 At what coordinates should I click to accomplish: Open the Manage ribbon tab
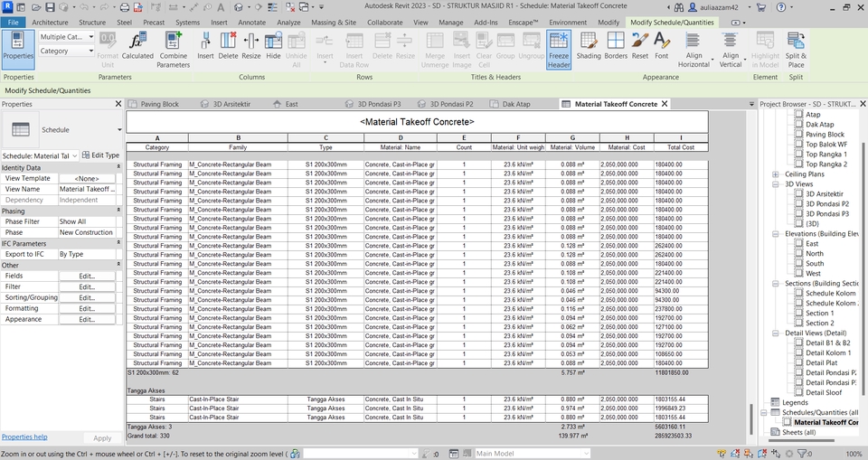point(450,23)
